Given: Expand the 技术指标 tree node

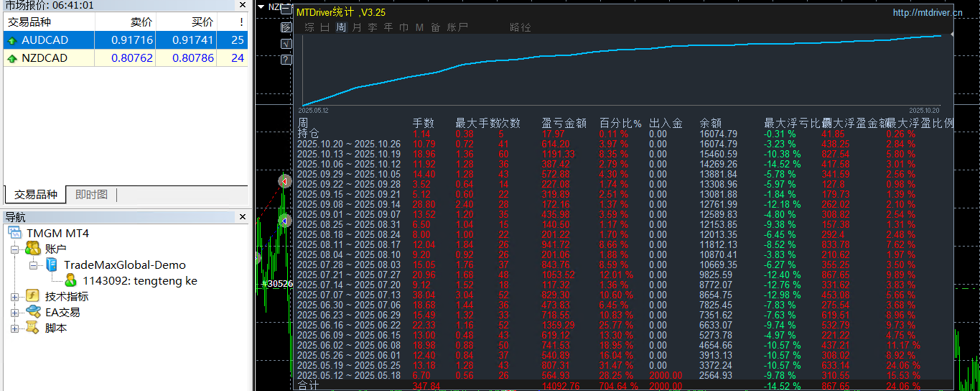Looking at the screenshot, I should (15, 296).
